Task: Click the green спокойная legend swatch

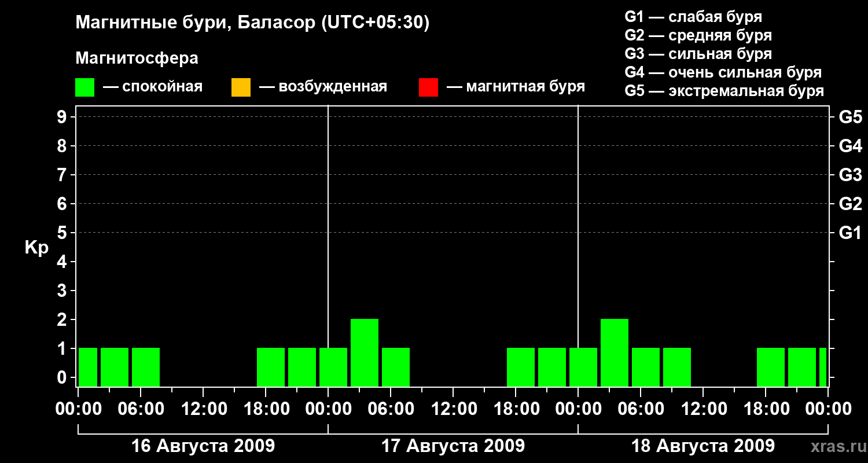Action: point(85,87)
